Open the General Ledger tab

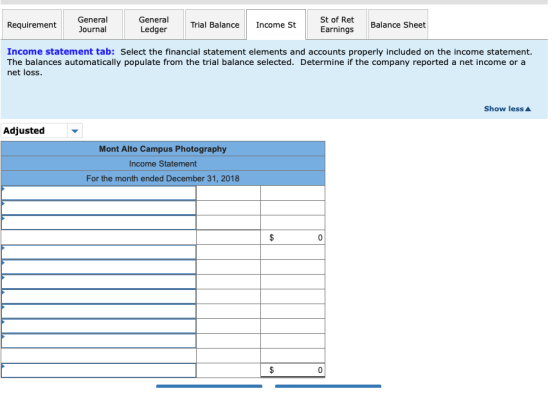click(x=154, y=25)
